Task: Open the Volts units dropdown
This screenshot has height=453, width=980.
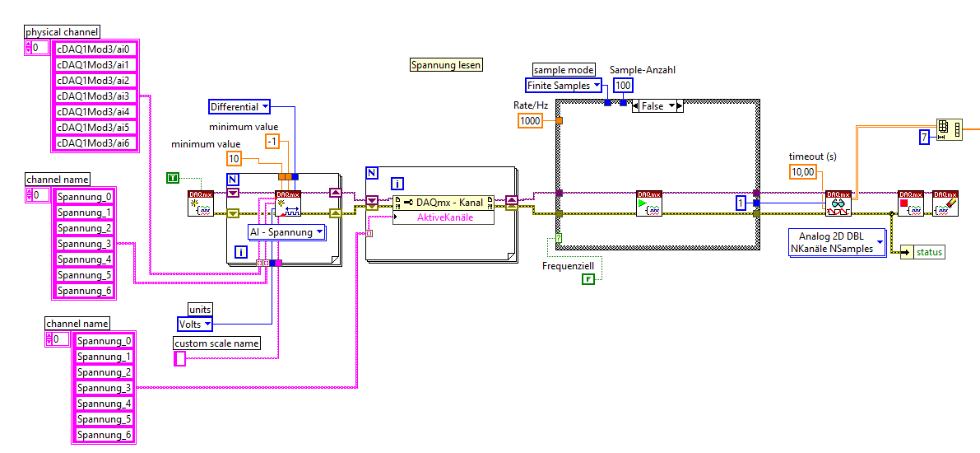Action: [x=193, y=325]
